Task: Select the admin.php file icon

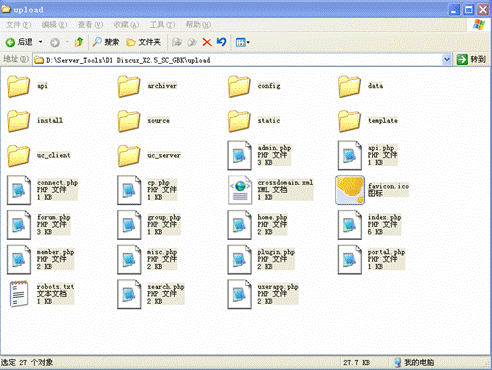Action: pos(239,155)
